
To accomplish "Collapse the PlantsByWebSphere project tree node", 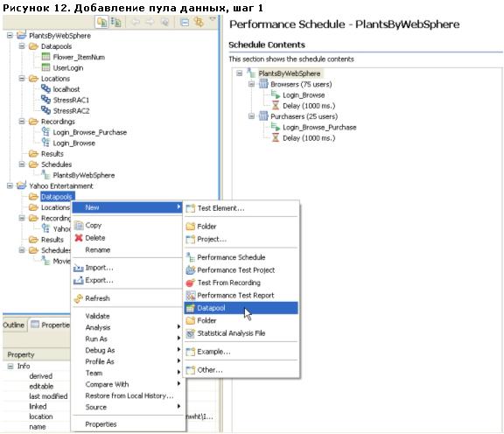I will (10, 35).
